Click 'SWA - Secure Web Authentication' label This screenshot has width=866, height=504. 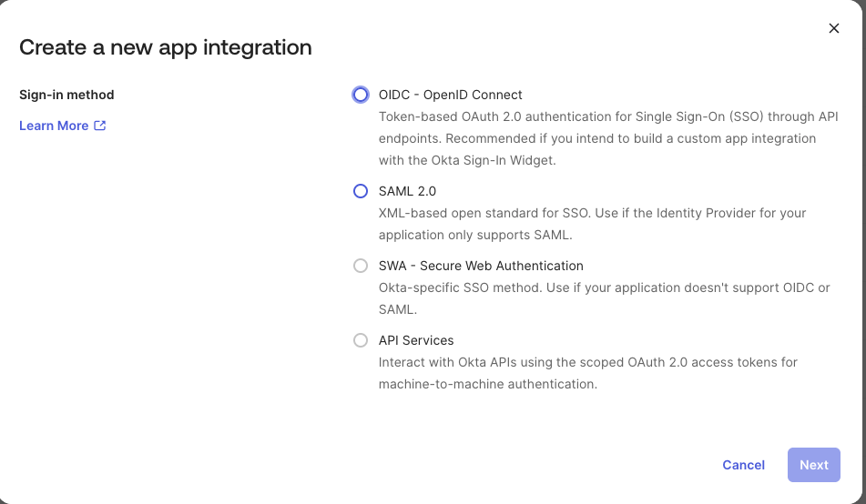tap(481, 266)
